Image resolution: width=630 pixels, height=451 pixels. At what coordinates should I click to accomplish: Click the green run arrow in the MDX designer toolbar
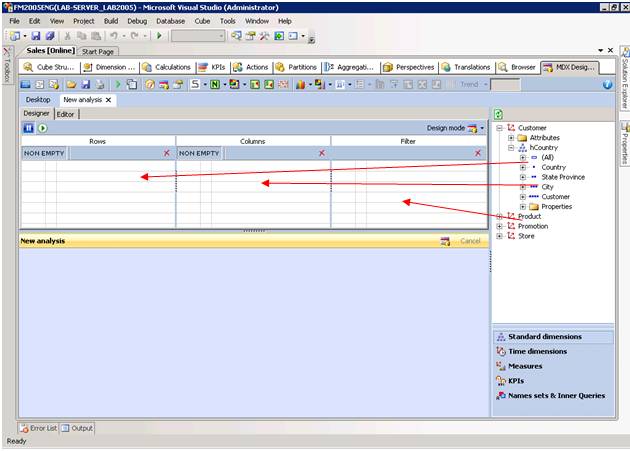(x=118, y=84)
